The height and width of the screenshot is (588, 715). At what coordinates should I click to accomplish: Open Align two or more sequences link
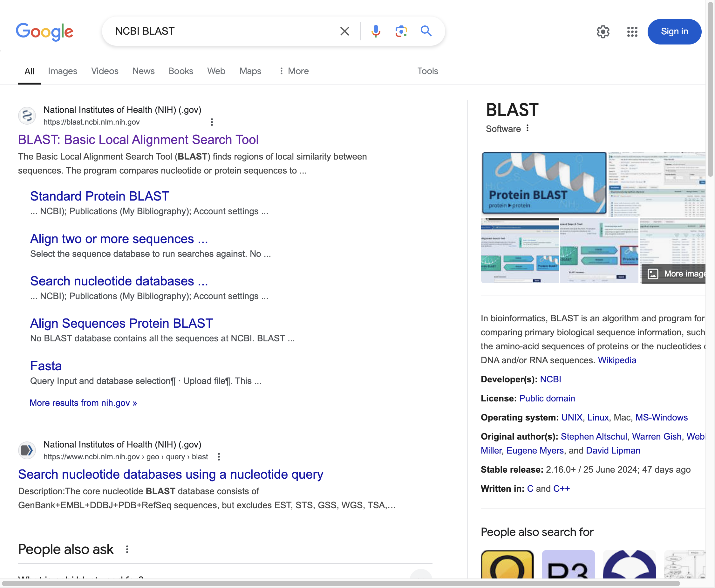(119, 239)
